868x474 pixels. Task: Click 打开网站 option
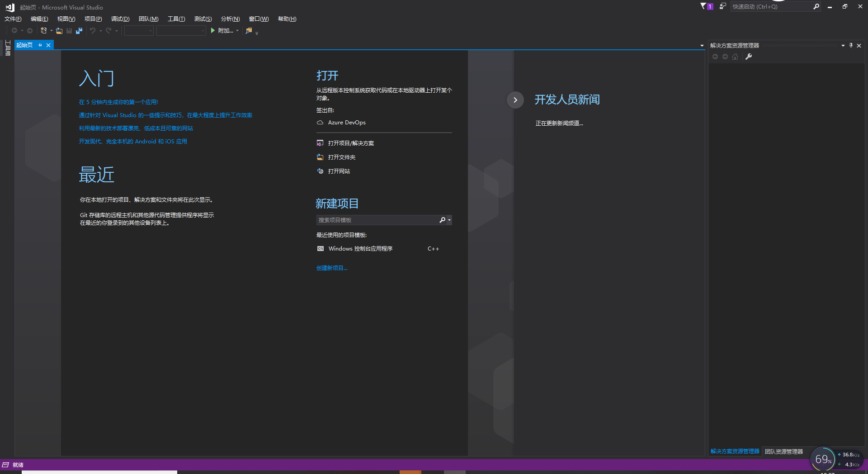click(334, 171)
